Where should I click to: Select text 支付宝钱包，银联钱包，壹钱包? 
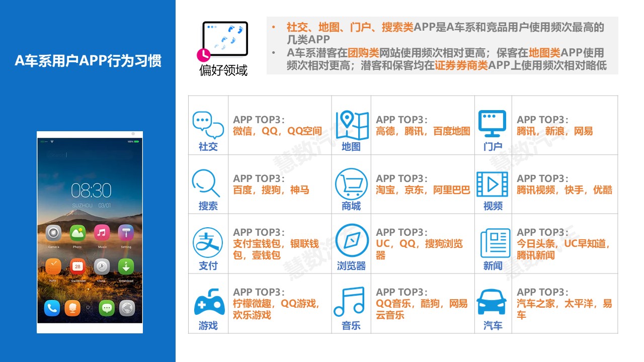[276, 249]
